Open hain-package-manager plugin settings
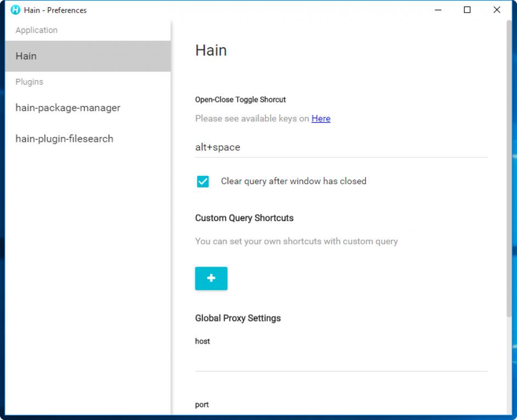 pos(87,108)
